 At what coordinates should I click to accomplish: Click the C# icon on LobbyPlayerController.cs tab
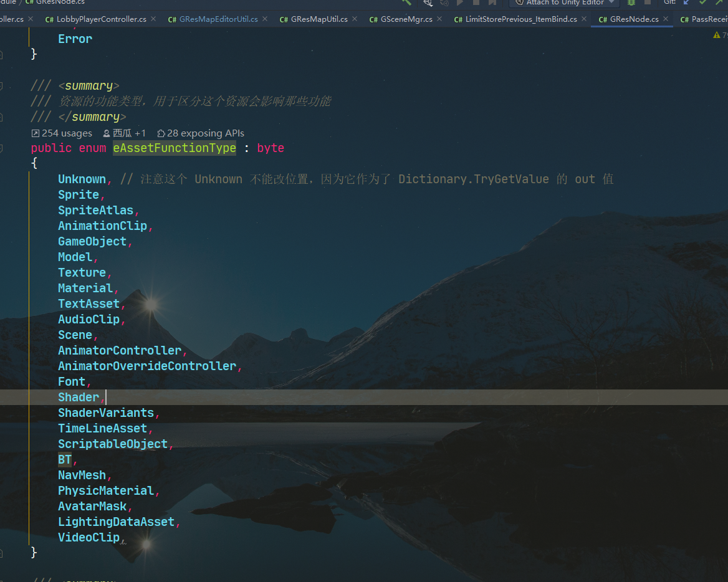(49, 19)
